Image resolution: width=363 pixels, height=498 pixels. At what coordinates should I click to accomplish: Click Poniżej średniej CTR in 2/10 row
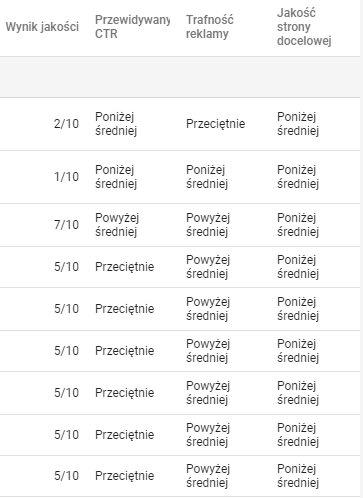tap(116, 124)
